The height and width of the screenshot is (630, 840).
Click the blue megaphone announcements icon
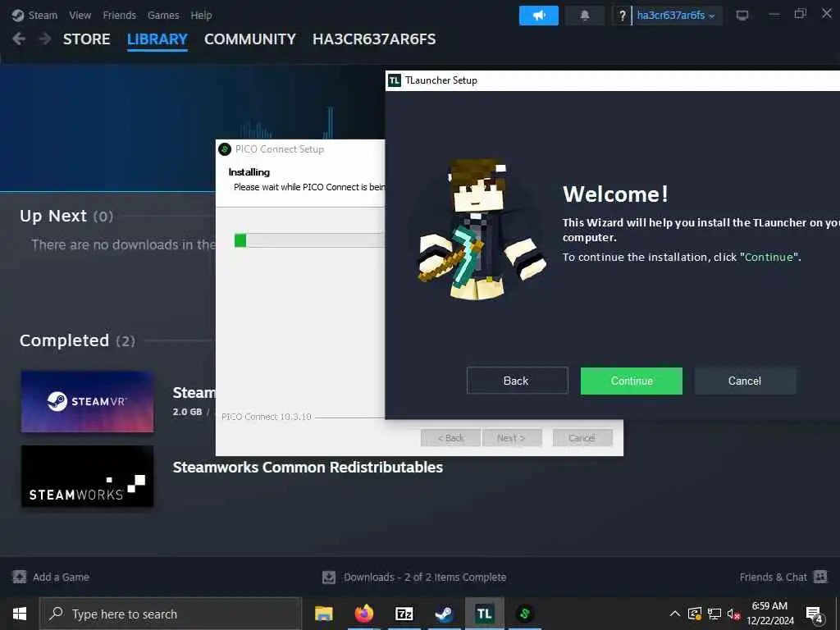(x=538, y=16)
